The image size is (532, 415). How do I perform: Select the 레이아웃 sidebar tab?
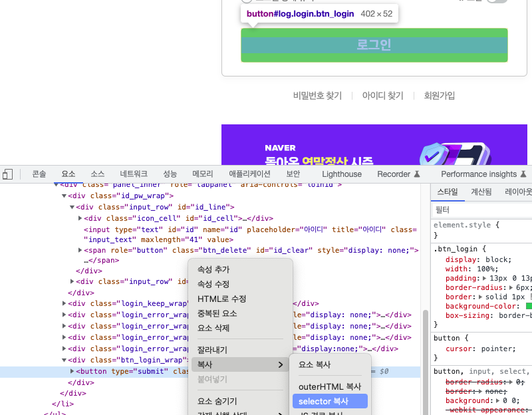[x=518, y=192]
